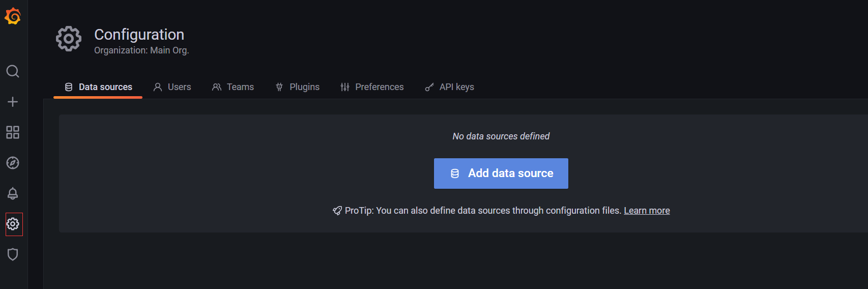The height and width of the screenshot is (289, 868).
Task: Open the Dashboards four-squares icon
Action: click(13, 132)
